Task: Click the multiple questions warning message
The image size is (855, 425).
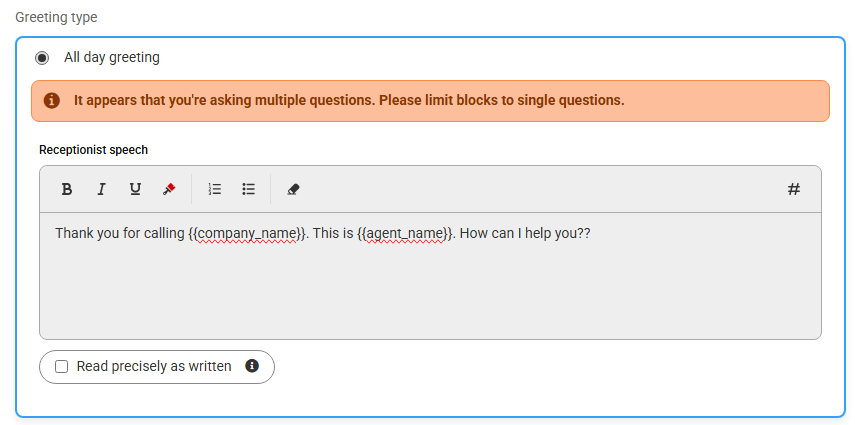Action: (x=349, y=100)
